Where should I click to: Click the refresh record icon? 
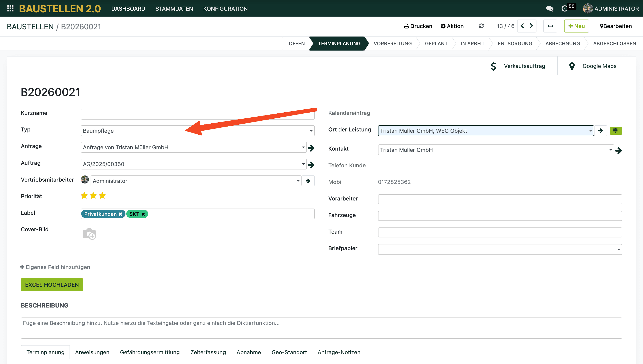[481, 26]
